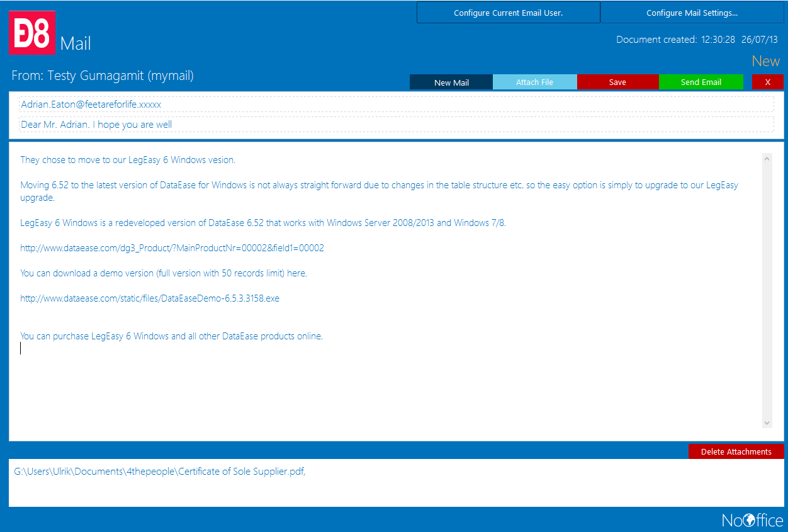Click the 'Mail' title text
This screenshot has width=788, height=532.
click(x=76, y=43)
